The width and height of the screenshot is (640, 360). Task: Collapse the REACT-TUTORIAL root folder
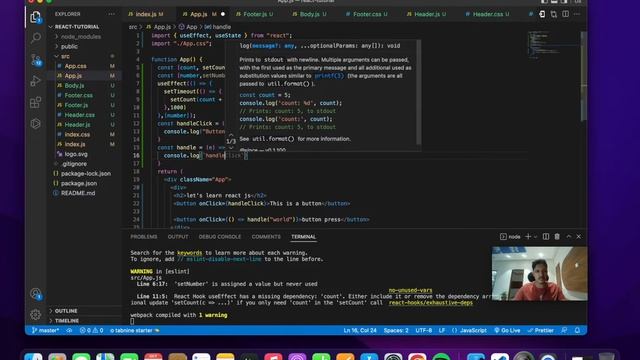coord(77,27)
